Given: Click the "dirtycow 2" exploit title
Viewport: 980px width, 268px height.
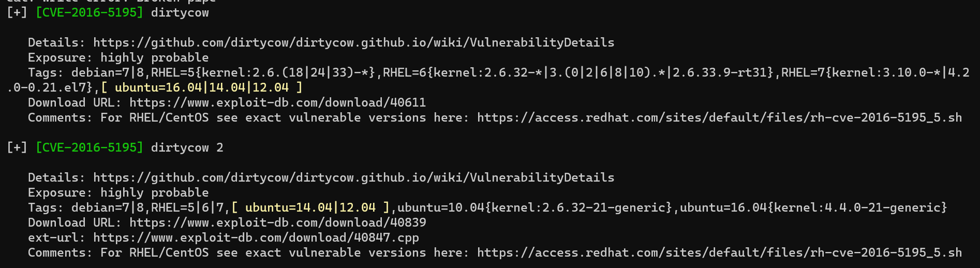Looking at the screenshot, I should point(187,147).
